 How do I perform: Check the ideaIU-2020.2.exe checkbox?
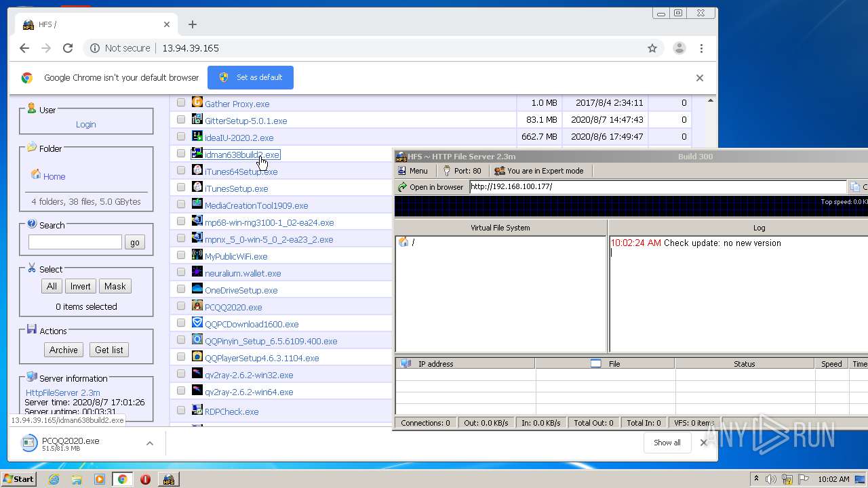click(x=181, y=137)
